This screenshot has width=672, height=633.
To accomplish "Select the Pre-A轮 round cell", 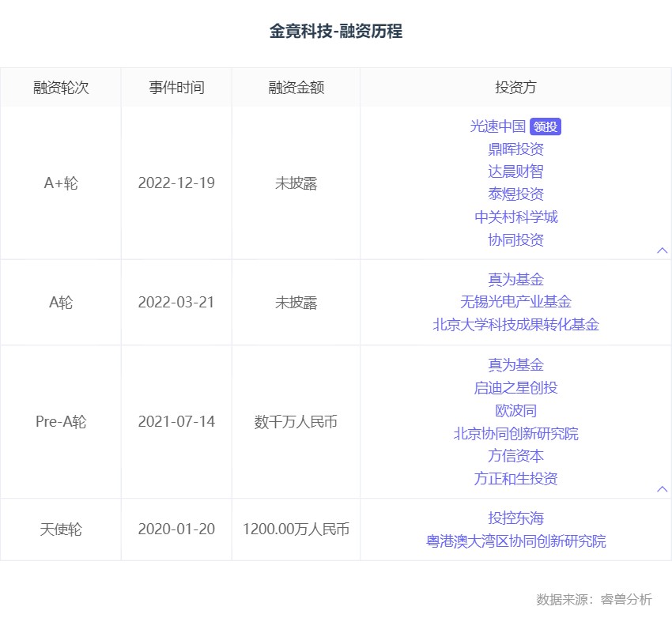I will point(61,421).
